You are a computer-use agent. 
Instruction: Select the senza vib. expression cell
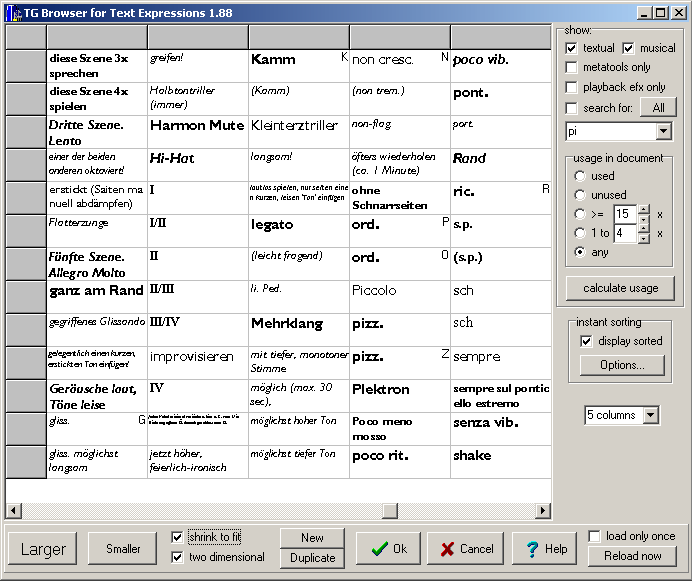point(501,429)
